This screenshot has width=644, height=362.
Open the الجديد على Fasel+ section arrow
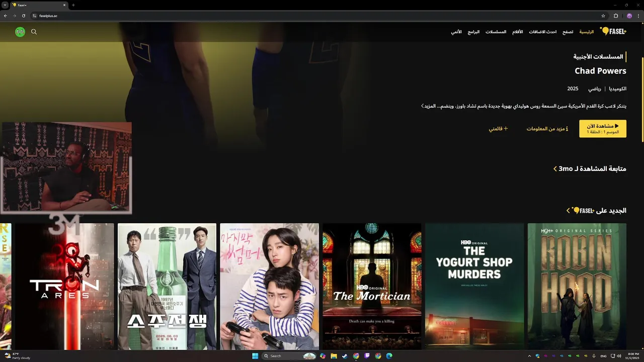tap(568, 211)
